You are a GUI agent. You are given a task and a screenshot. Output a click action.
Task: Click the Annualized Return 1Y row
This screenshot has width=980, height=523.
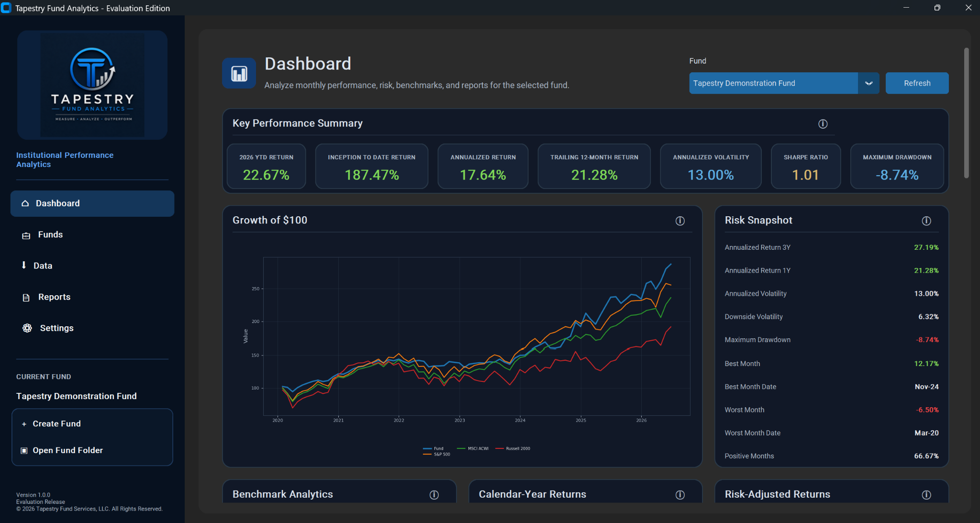831,270
